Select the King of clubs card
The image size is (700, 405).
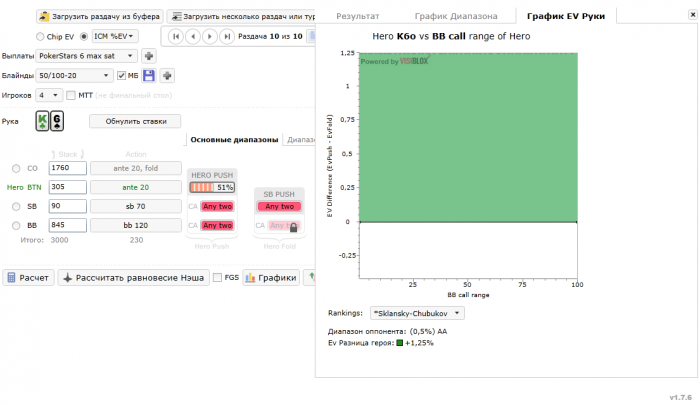42,121
